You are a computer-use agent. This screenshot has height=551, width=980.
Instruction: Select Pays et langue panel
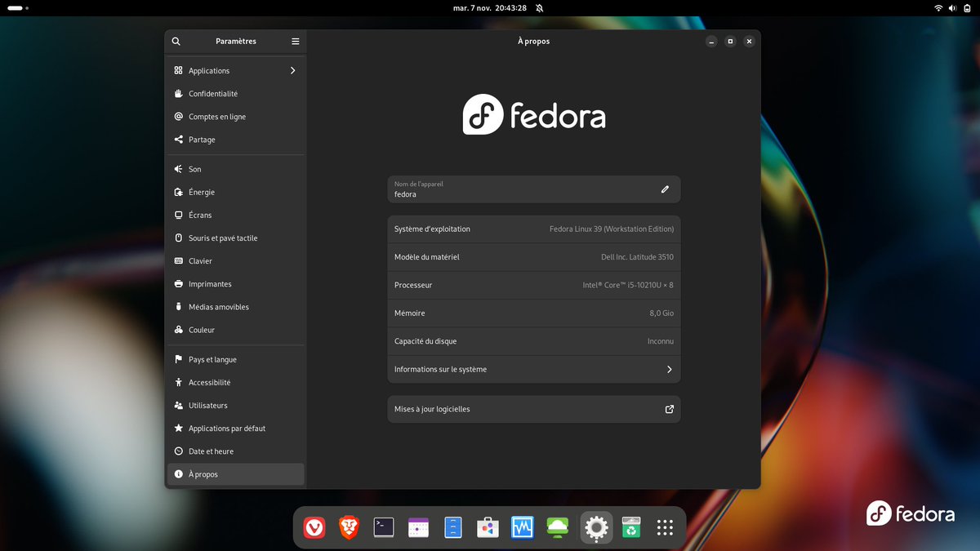(235, 359)
